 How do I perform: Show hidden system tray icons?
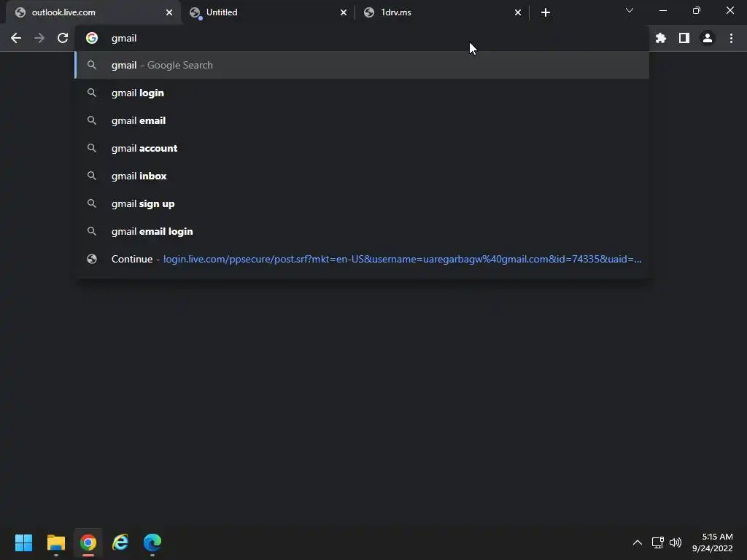(637, 542)
